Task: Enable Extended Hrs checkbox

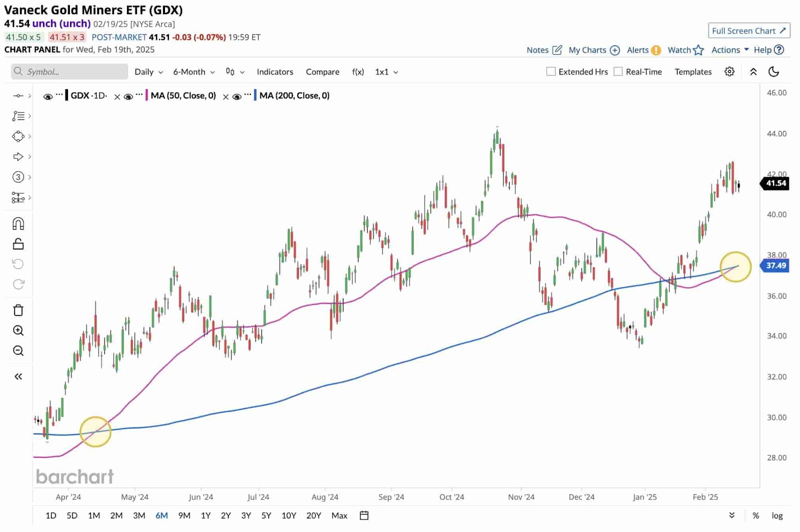Action: pos(551,71)
